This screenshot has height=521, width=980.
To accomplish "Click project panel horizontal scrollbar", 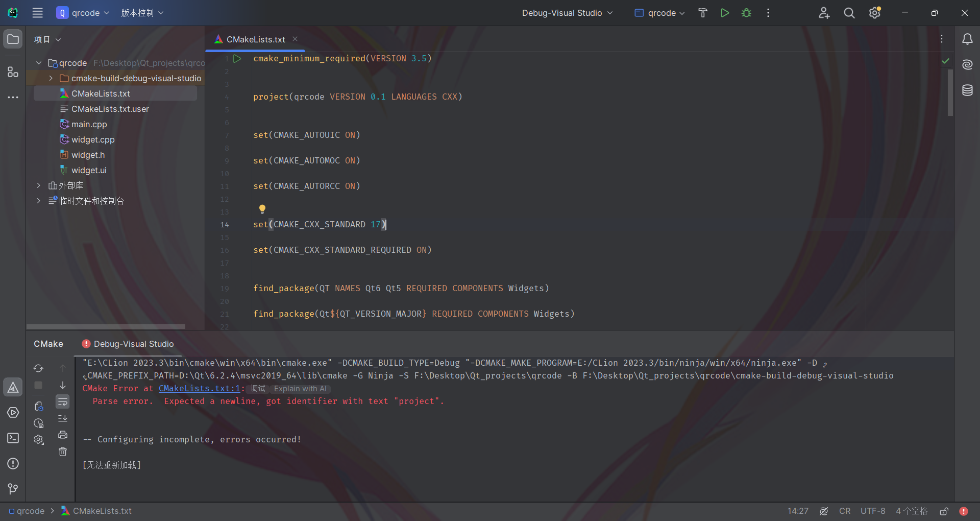I will [106, 326].
